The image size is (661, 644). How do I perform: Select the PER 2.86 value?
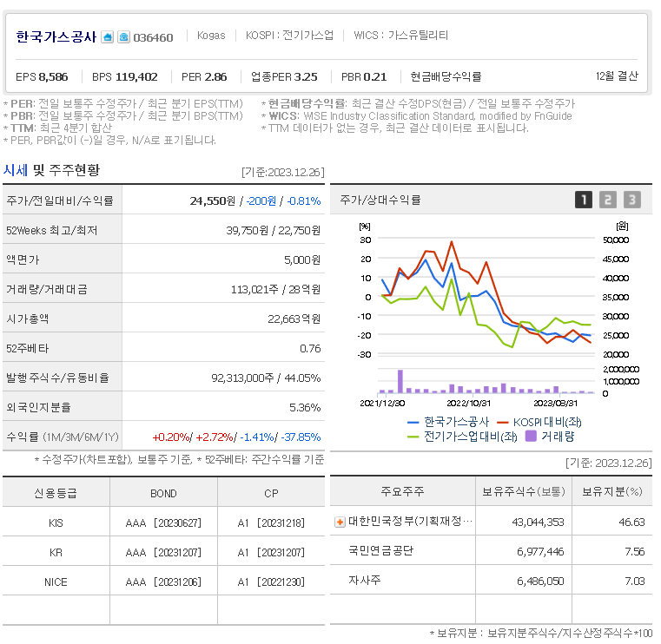pos(204,77)
